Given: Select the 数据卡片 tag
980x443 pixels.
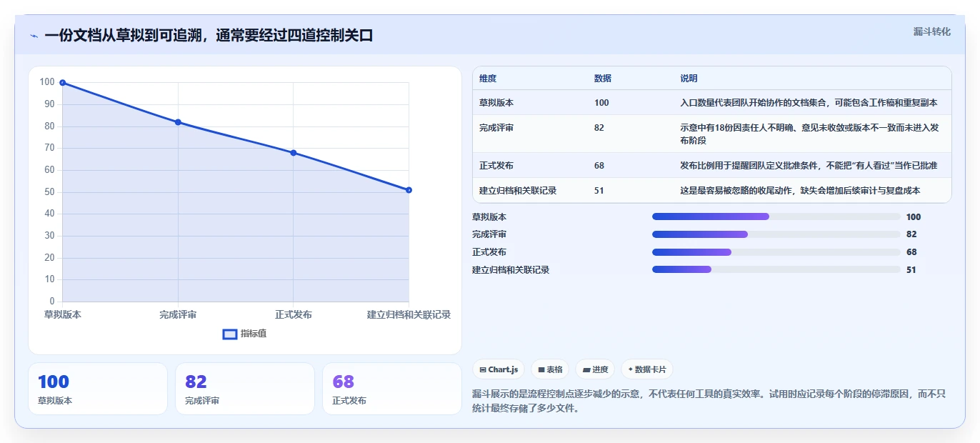Looking at the screenshot, I should 646,369.
